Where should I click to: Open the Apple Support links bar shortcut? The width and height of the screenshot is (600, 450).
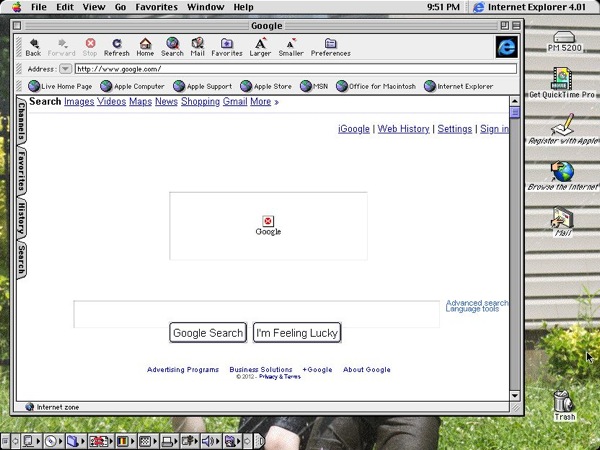pos(202,86)
